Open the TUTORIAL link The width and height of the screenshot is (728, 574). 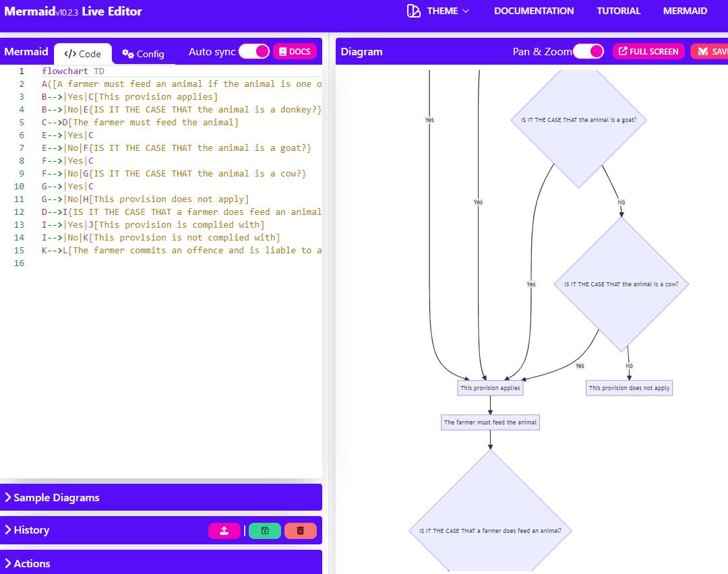(x=618, y=11)
